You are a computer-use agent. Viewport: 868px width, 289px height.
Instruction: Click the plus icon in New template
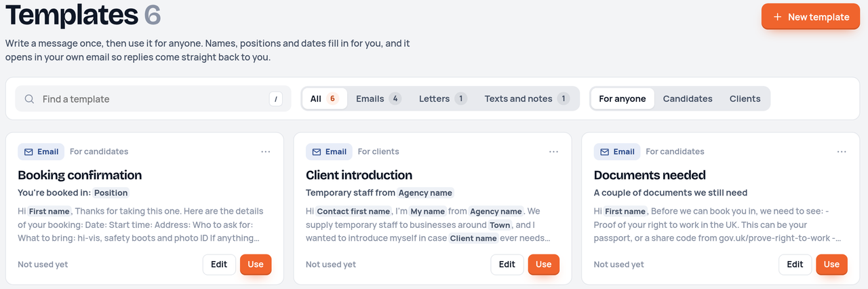click(777, 17)
